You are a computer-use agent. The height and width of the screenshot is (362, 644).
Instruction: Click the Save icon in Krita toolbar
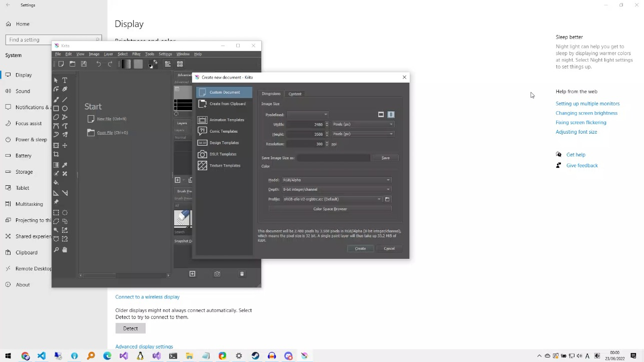(x=84, y=64)
